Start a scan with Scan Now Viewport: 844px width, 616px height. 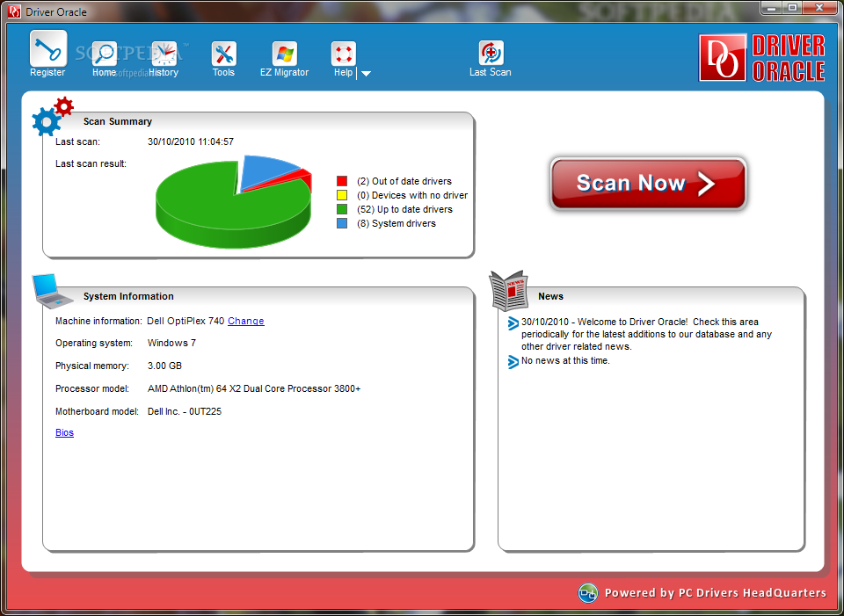[648, 184]
